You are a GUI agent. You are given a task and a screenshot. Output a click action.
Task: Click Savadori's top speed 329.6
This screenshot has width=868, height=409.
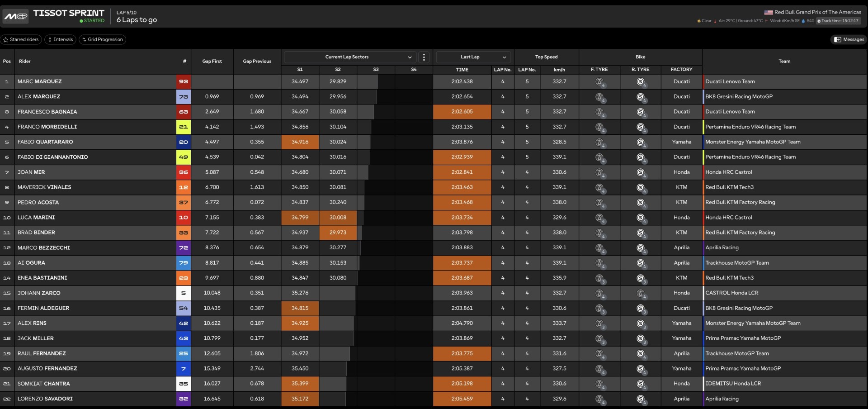coord(559,399)
